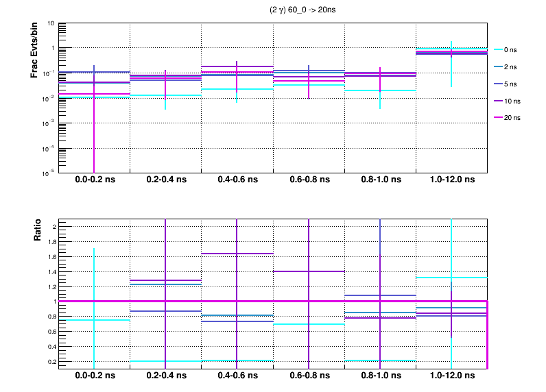Image resolution: width=546 pixels, height=392 pixels.
Task: Click 0.0-0.2 ns label under upper plot
Action: pyautogui.click(x=94, y=180)
